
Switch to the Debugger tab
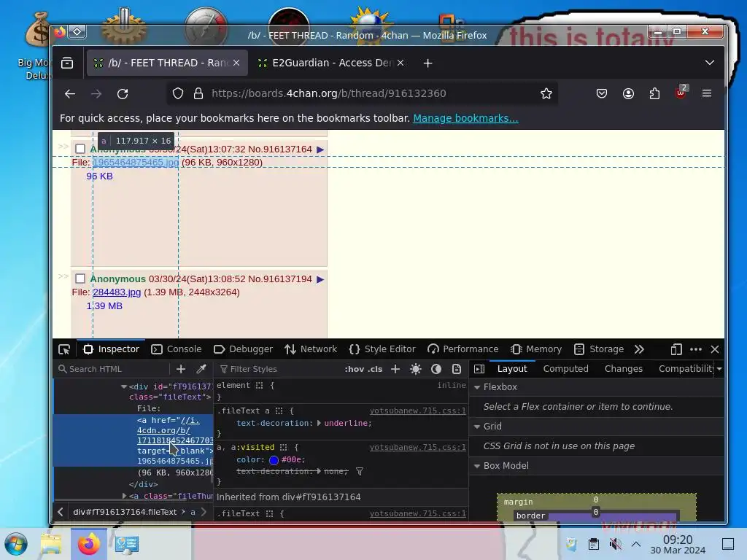coord(243,349)
